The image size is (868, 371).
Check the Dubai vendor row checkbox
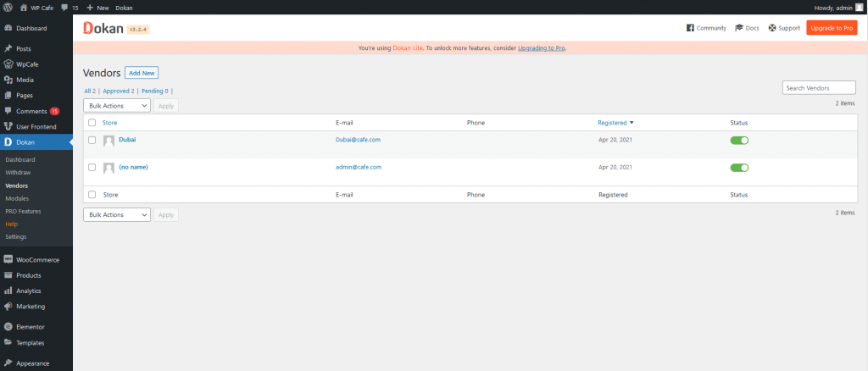click(92, 140)
